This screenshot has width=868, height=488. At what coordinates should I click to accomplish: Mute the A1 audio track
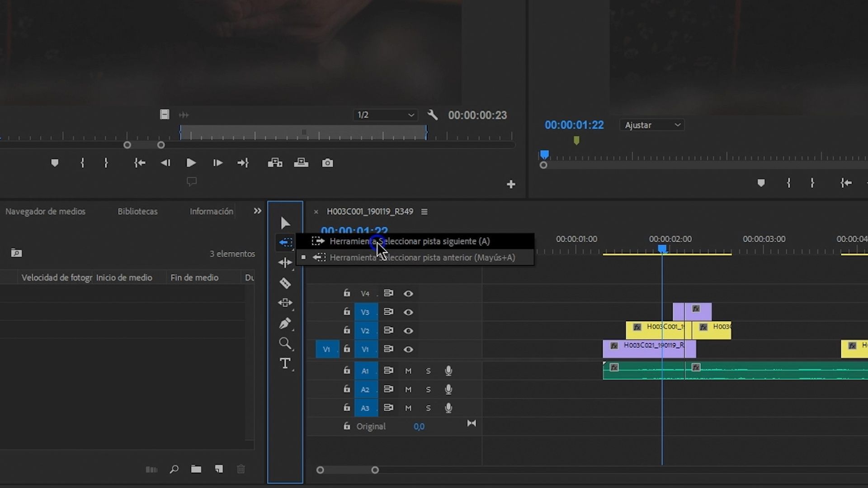pyautogui.click(x=408, y=371)
